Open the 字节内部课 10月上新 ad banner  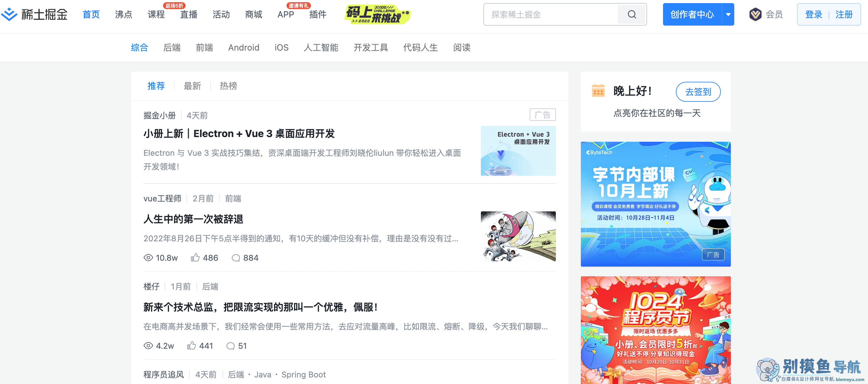click(656, 204)
